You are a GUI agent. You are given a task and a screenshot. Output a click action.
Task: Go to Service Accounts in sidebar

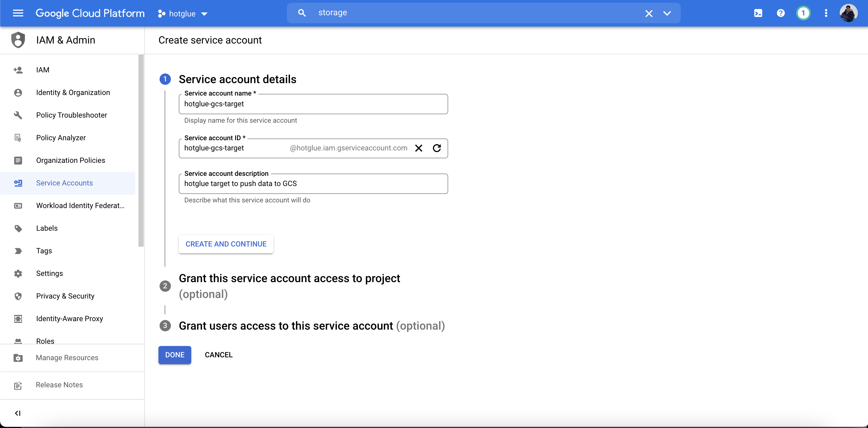[64, 183]
